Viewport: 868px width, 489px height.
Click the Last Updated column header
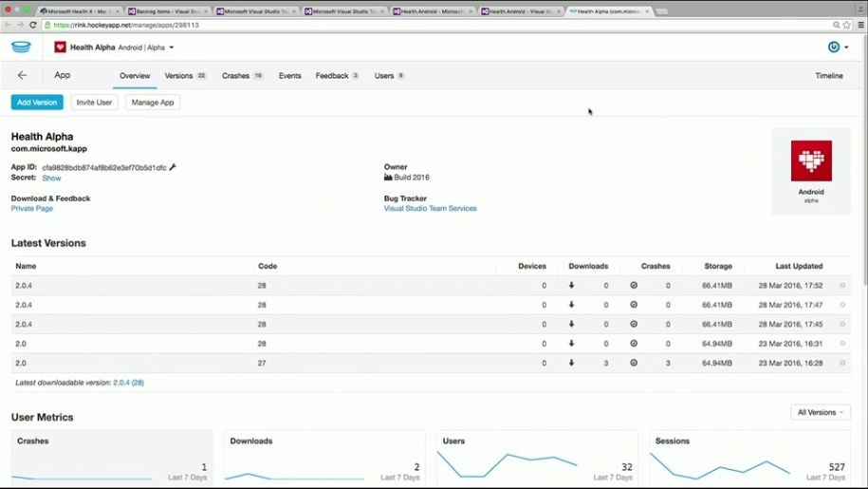pos(799,267)
